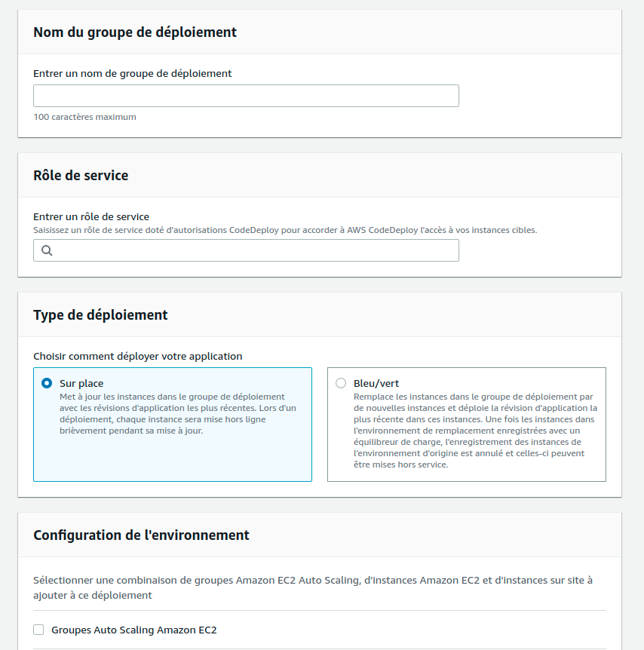Click the "Entrer un nom de groupe de déploiement" label
This screenshot has height=650, width=644.
pos(133,74)
